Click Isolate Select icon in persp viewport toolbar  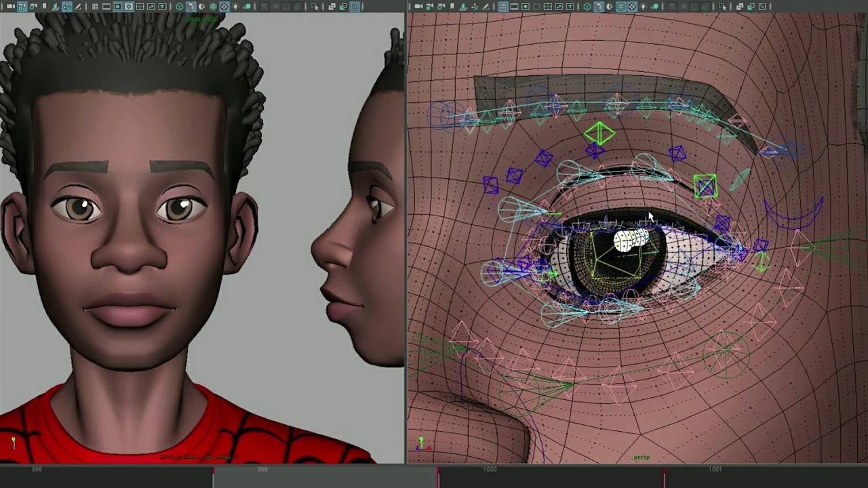pos(722,7)
